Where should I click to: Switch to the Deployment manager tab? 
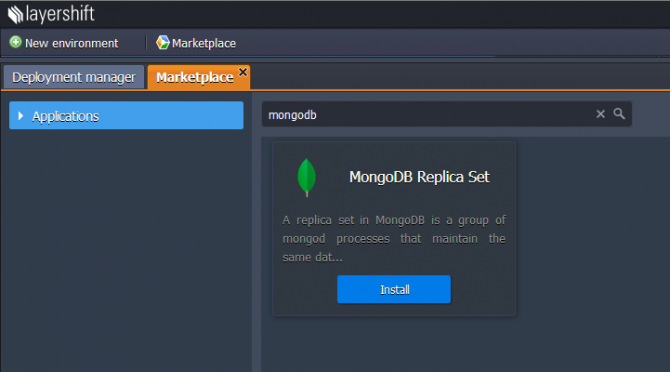(x=73, y=77)
